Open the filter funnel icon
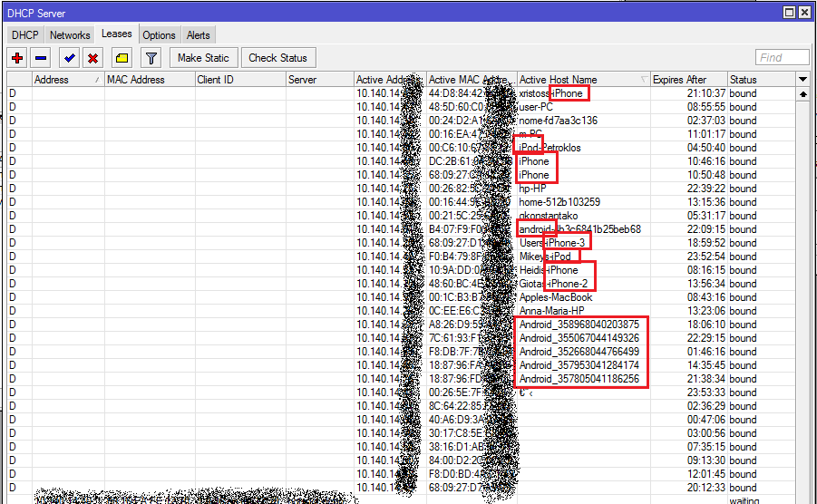 (x=151, y=58)
